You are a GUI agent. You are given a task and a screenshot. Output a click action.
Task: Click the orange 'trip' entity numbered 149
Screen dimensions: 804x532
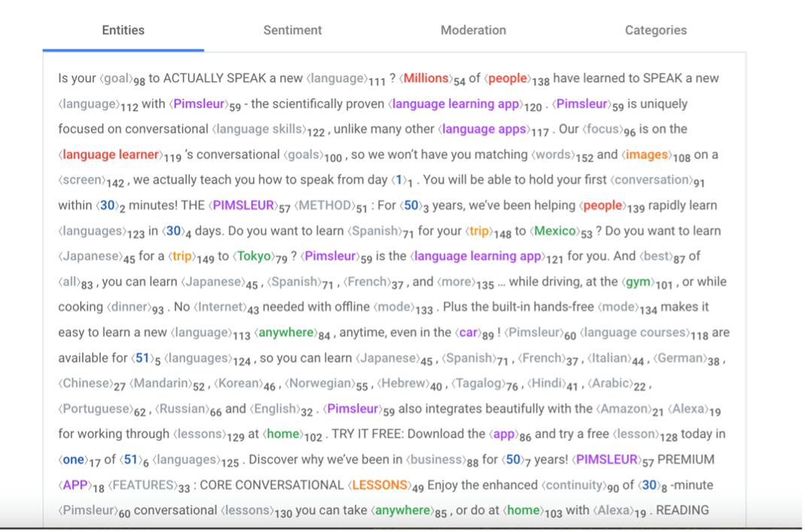(x=181, y=256)
